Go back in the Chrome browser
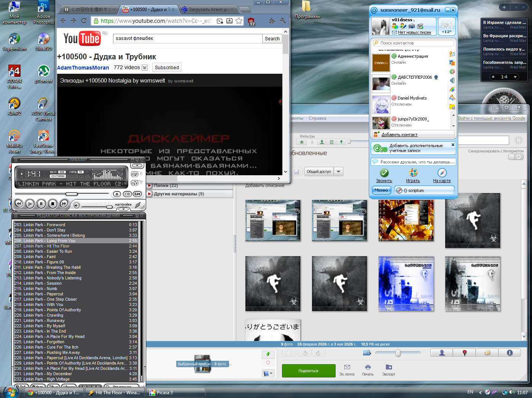Viewport: 532px width, 398px height. point(63,21)
